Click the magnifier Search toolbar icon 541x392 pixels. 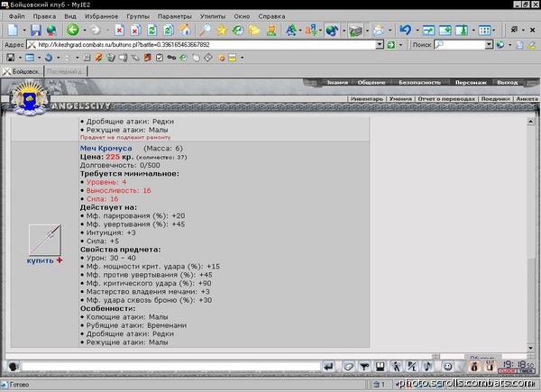(x=205, y=31)
